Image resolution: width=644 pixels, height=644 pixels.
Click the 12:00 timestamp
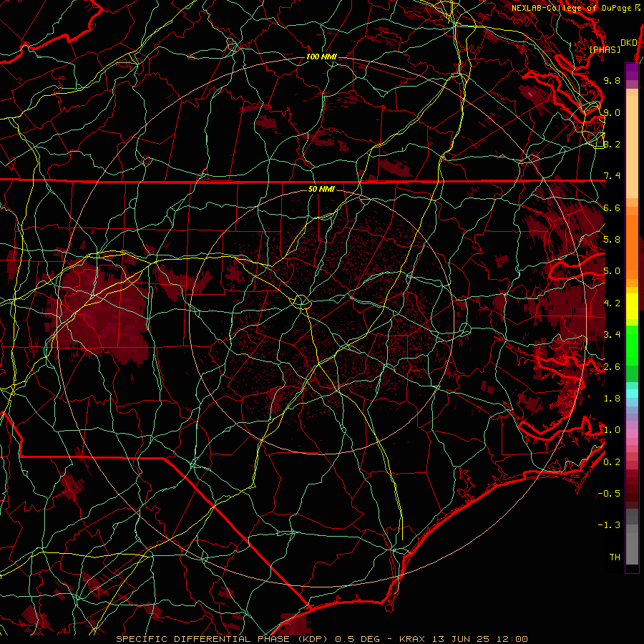coord(512,639)
